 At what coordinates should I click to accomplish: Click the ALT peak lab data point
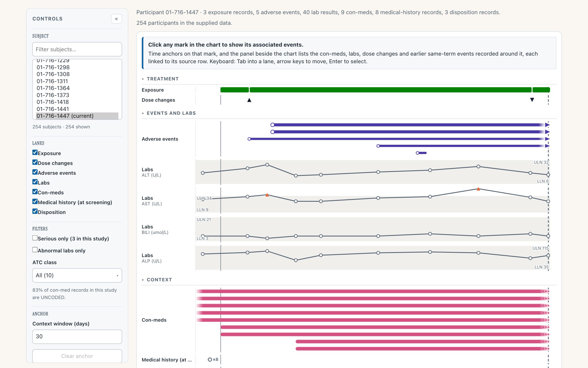[267, 165]
